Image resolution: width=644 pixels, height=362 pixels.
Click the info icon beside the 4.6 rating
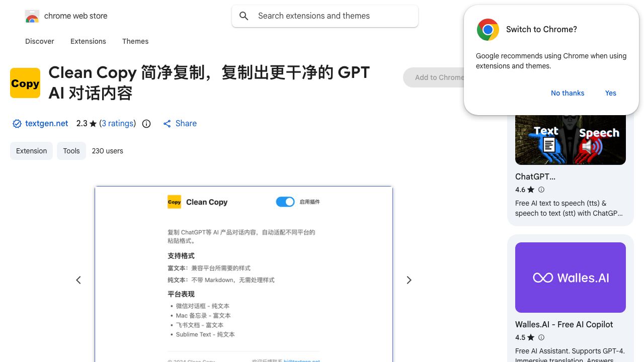[541, 190]
